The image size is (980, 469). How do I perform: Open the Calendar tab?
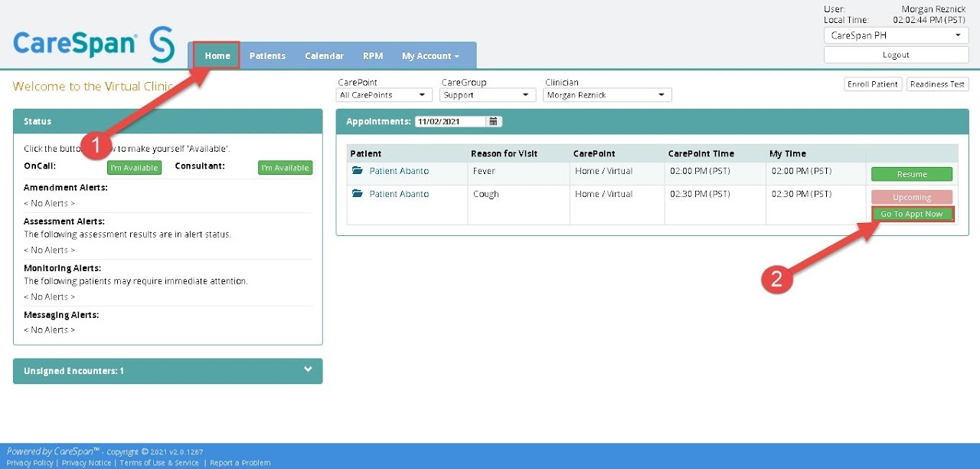coord(324,56)
